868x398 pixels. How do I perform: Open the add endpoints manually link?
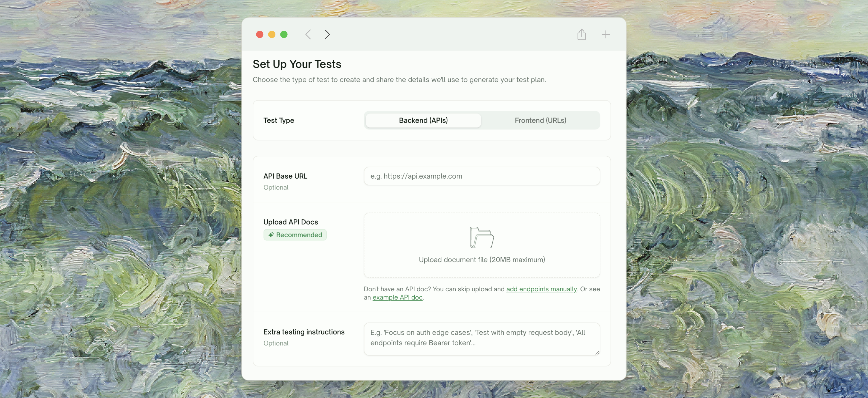pyautogui.click(x=541, y=289)
